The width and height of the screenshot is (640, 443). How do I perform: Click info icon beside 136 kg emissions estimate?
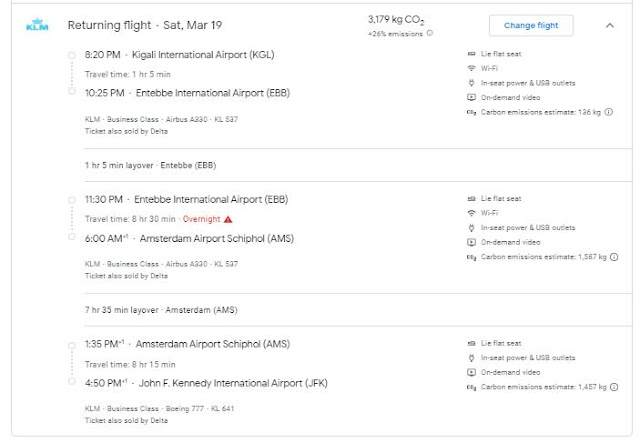(x=605, y=111)
